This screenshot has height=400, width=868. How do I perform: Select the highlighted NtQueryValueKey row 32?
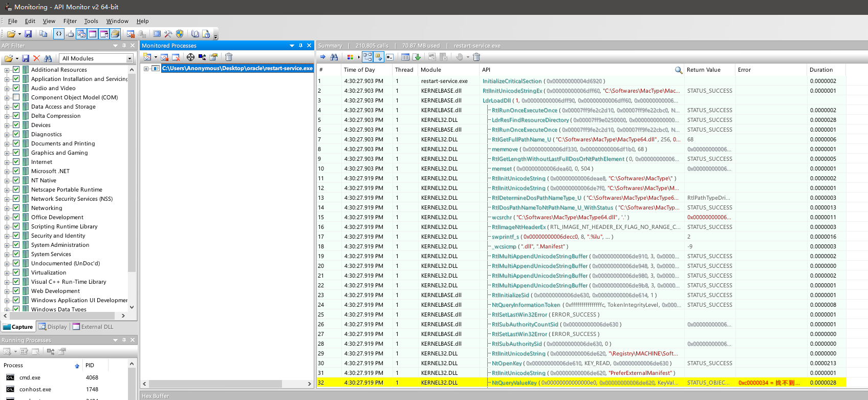pyautogui.click(x=514, y=383)
